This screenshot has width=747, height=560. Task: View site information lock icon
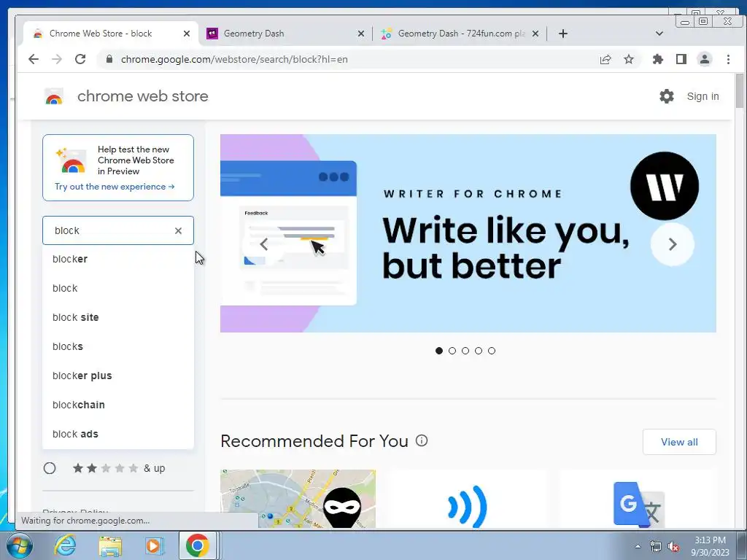coord(109,59)
